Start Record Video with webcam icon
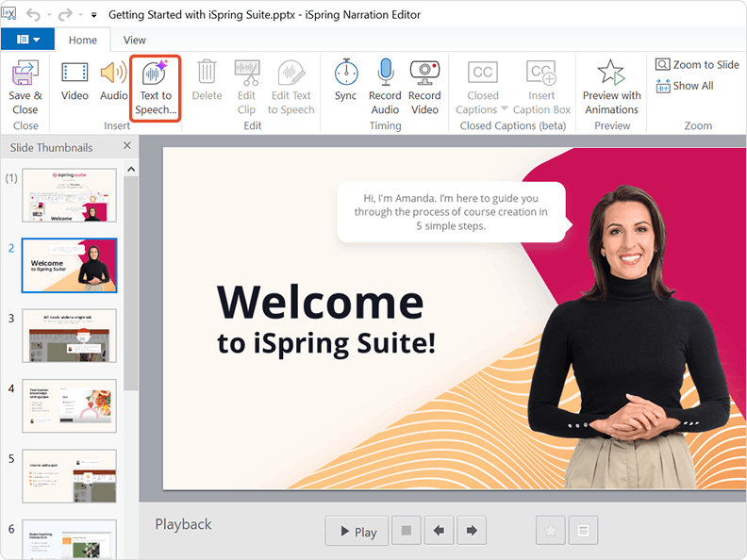This screenshot has width=747, height=560. [424, 73]
